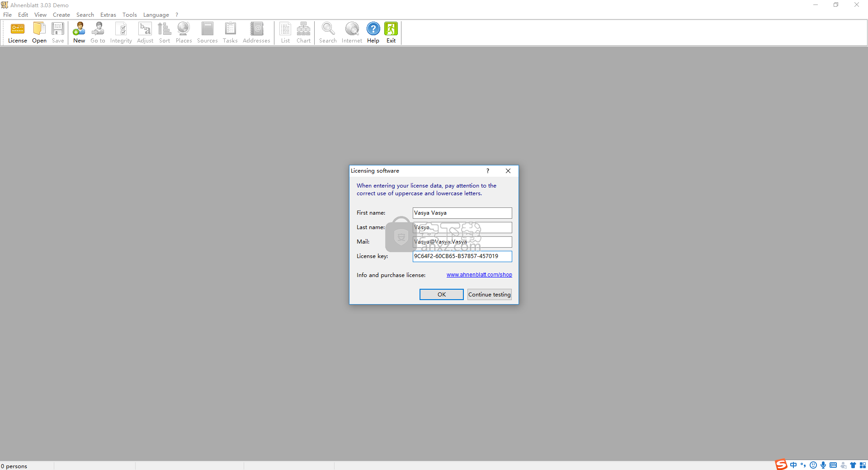Click the Last name input field
Screen dimensions: 868x470
pos(462,227)
